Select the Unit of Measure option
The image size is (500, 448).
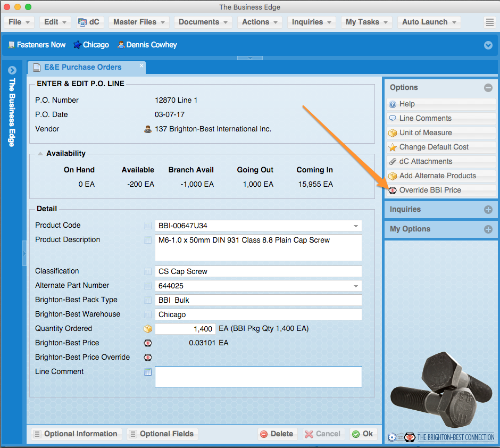click(441, 132)
